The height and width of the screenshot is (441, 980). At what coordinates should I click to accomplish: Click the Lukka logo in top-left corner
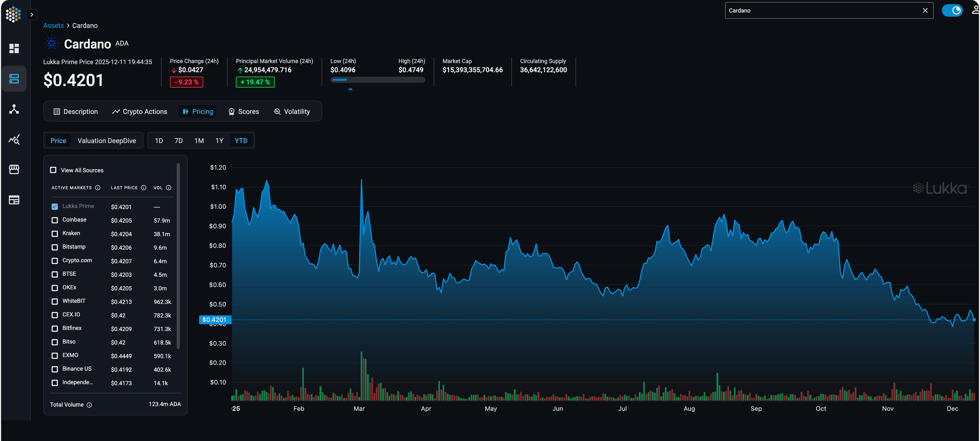click(13, 14)
